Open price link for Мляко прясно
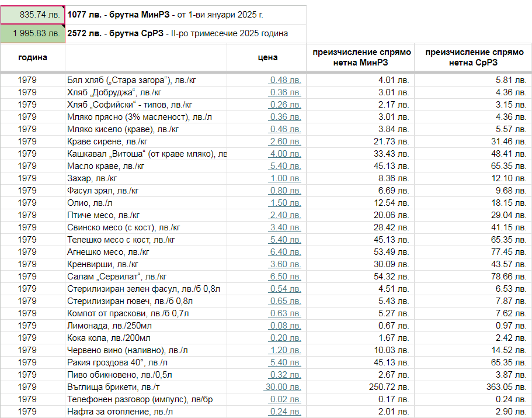Viewport: 532px width, 418px height. (x=286, y=117)
